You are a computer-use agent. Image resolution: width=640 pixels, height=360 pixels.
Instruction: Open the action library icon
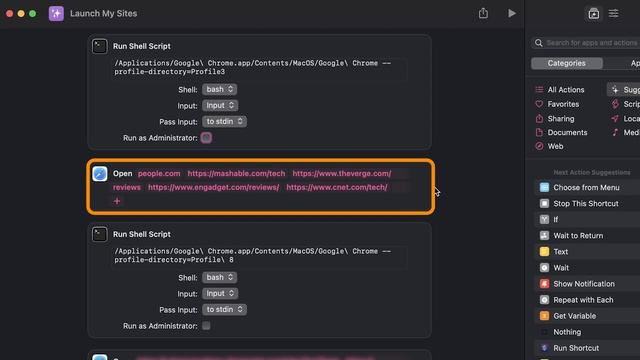tap(593, 13)
